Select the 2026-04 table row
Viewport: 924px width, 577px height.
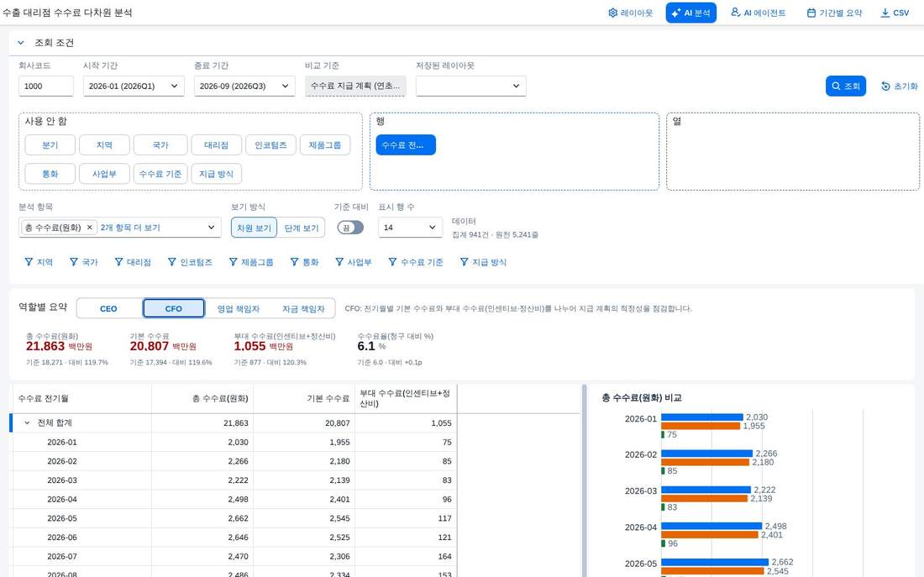coord(234,499)
